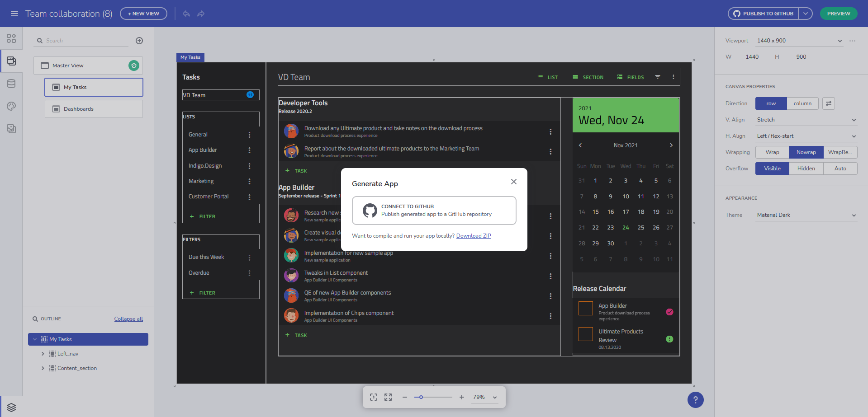Switch canvas direction using the swap arrows icon
The image size is (868, 417).
tap(828, 103)
